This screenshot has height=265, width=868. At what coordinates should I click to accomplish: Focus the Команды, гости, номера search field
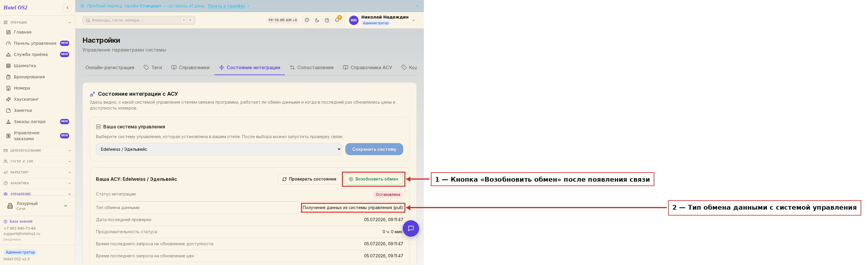click(139, 20)
